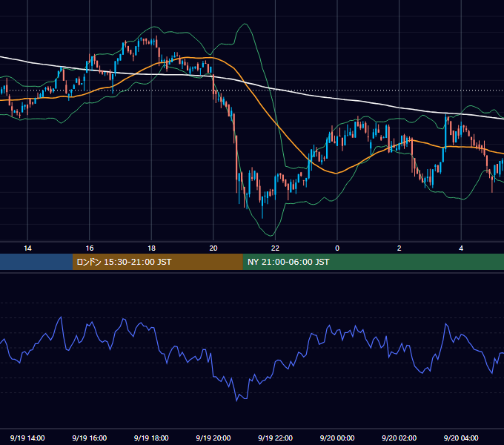Click the 9/19 20:00 time label

[x=213, y=438]
